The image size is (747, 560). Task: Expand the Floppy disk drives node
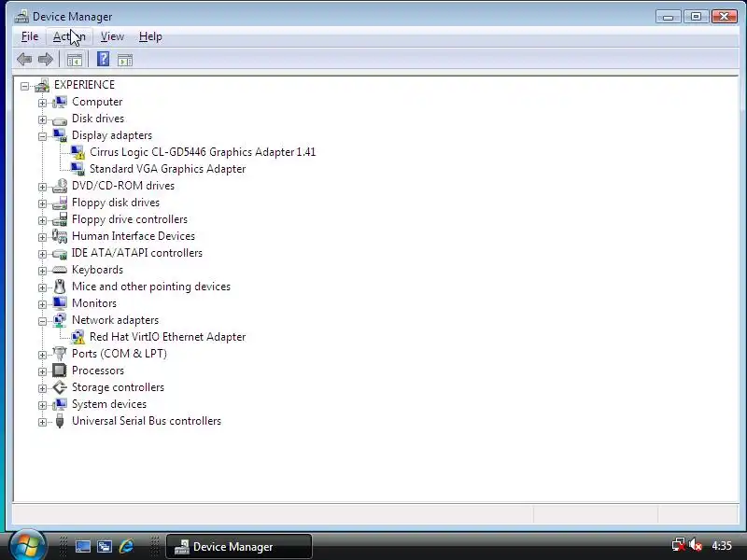[x=42, y=203]
